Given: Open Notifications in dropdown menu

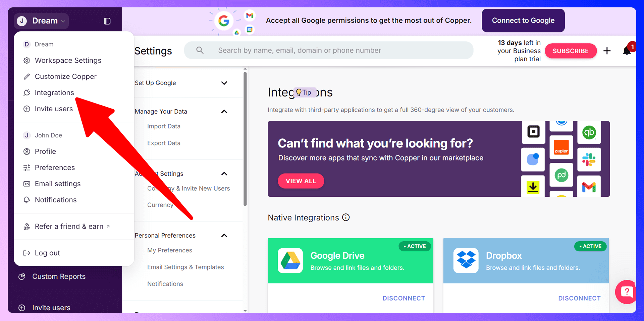Looking at the screenshot, I should pos(56,200).
